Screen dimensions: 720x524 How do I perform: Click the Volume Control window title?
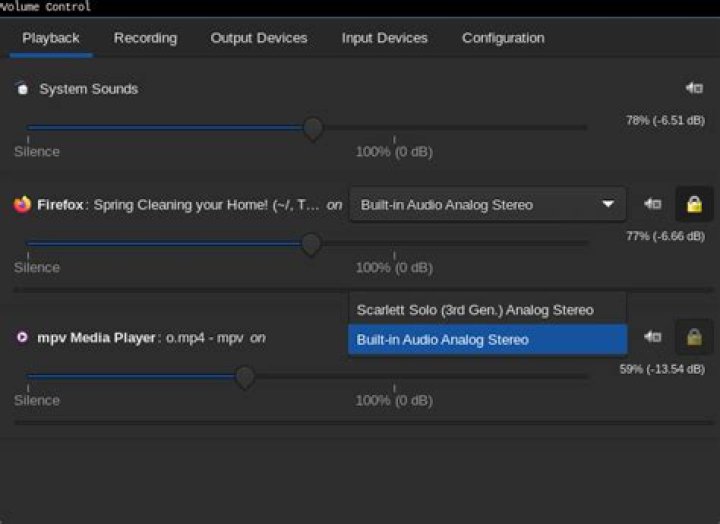coord(45,6)
